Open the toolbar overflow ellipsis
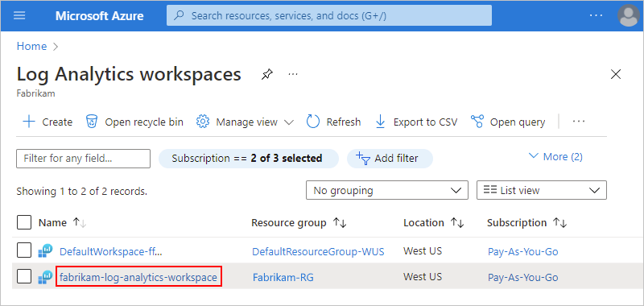The image size is (644, 306). coord(578,122)
